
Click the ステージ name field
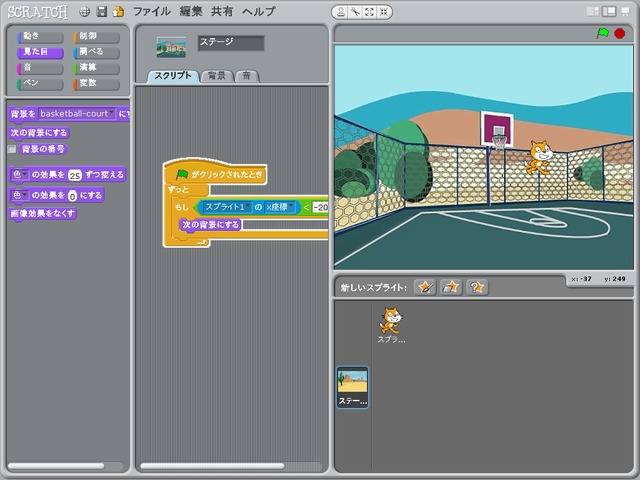point(231,43)
